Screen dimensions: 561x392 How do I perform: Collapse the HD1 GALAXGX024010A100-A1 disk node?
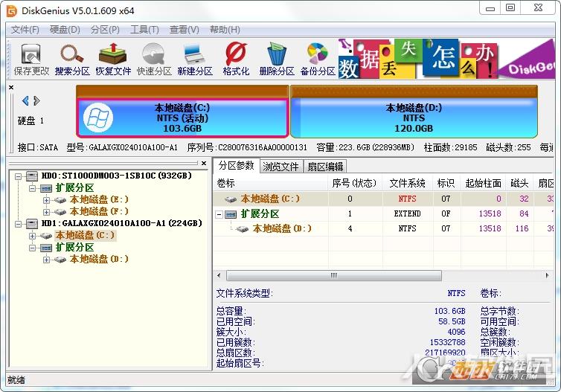(18, 224)
